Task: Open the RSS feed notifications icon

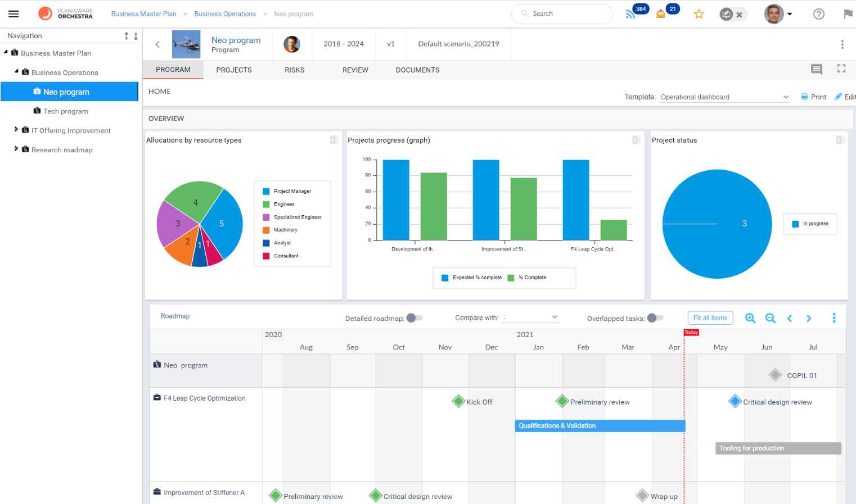Action: coord(630,14)
